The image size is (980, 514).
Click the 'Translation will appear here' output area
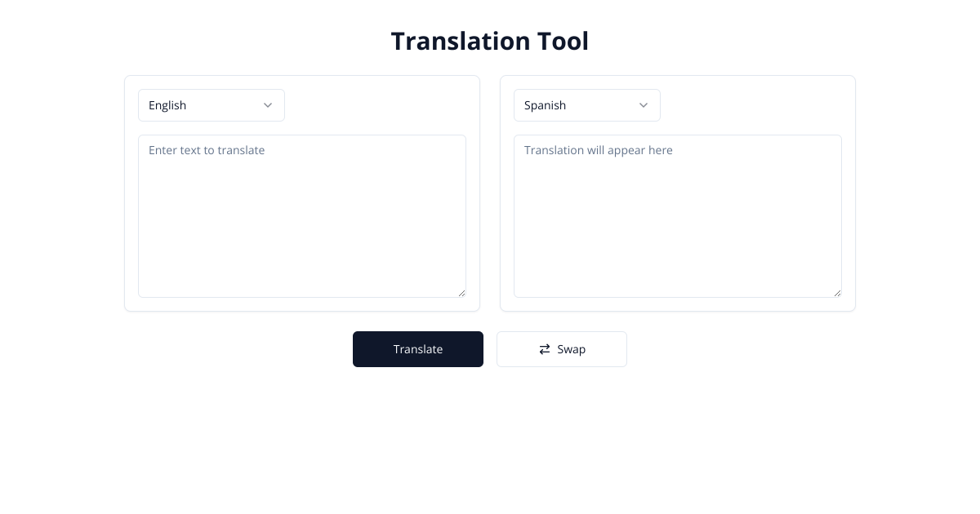point(678,216)
